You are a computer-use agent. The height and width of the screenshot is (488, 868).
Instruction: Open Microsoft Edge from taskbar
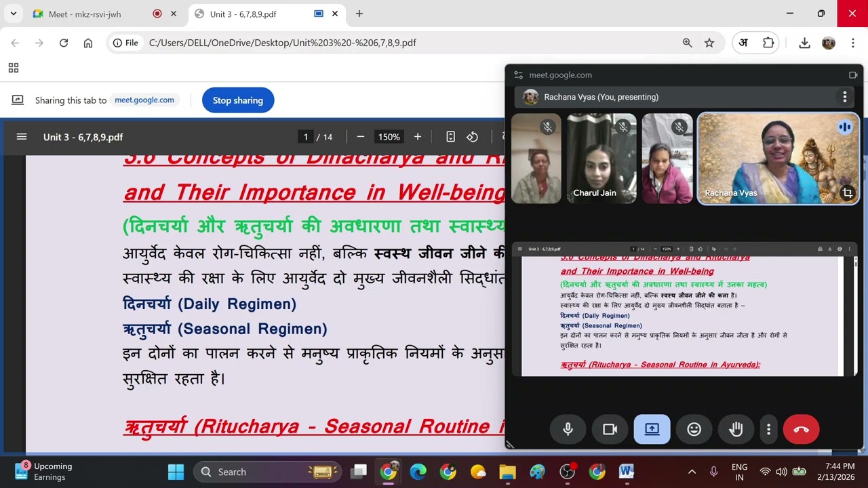tap(418, 472)
